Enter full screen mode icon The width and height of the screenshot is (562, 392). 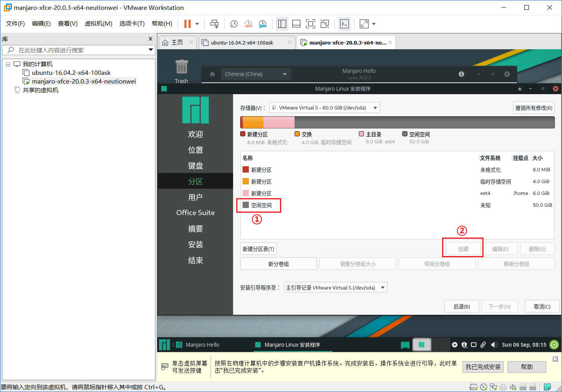click(310, 24)
